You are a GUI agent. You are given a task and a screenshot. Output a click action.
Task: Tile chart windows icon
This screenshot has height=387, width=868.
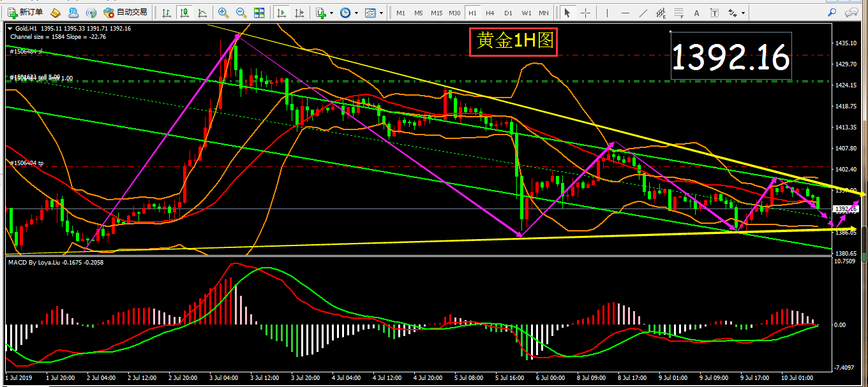pyautogui.click(x=259, y=12)
